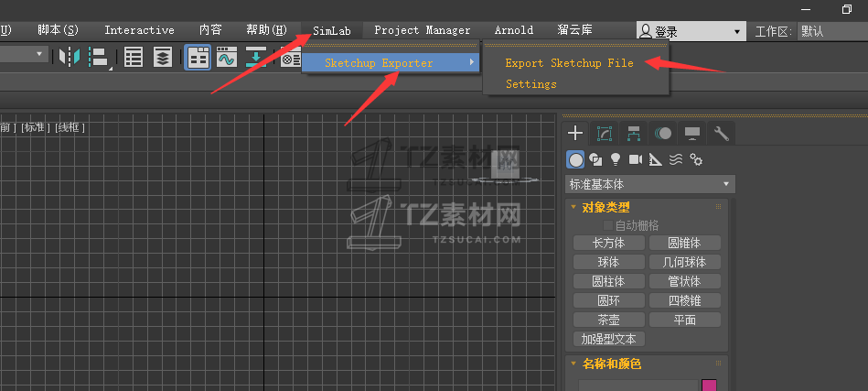Click the 线框 viewport display label
Screen dimensions: 868x391
pyautogui.click(x=70, y=127)
